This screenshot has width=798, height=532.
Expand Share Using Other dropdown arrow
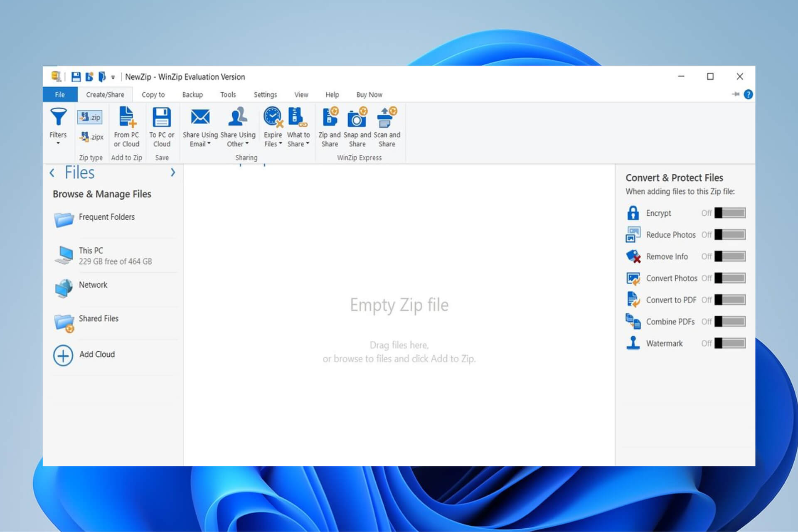(247, 143)
